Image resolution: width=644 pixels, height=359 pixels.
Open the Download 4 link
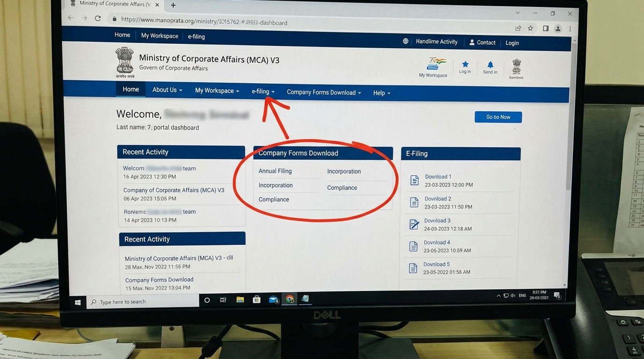point(437,243)
